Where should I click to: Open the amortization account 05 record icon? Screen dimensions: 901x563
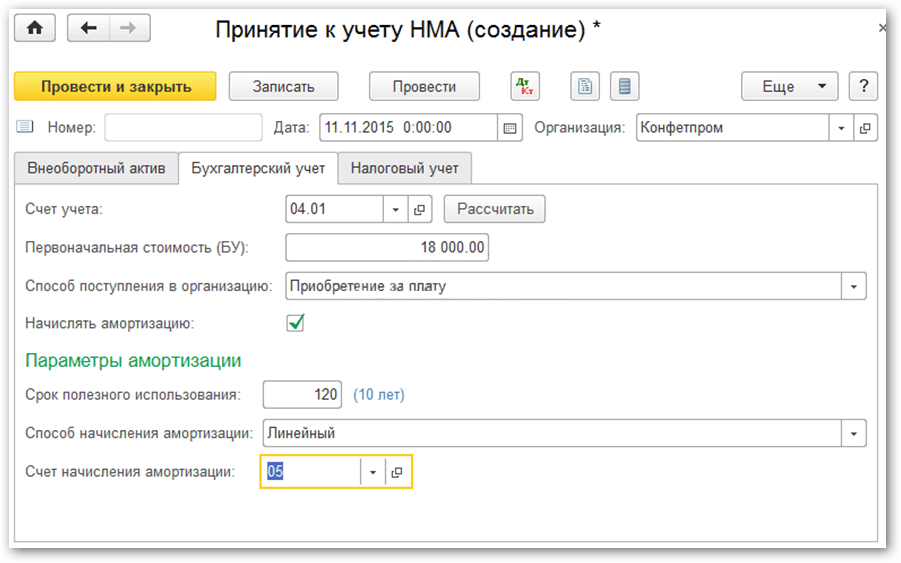coord(397,472)
